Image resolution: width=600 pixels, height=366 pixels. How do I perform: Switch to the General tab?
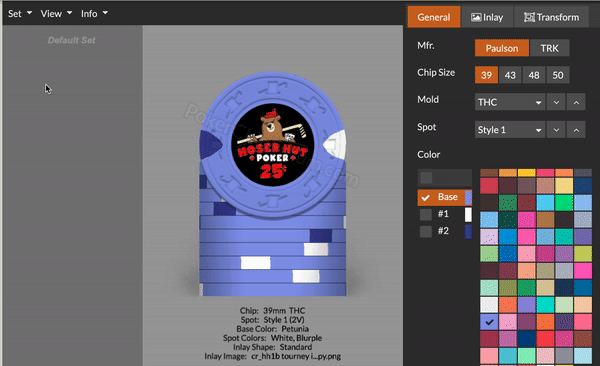point(434,17)
